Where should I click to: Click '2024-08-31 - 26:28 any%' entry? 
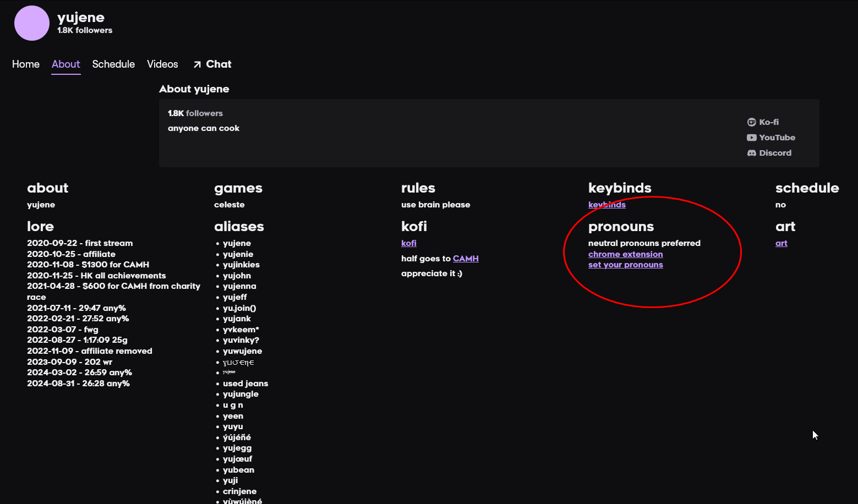click(78, 384)
